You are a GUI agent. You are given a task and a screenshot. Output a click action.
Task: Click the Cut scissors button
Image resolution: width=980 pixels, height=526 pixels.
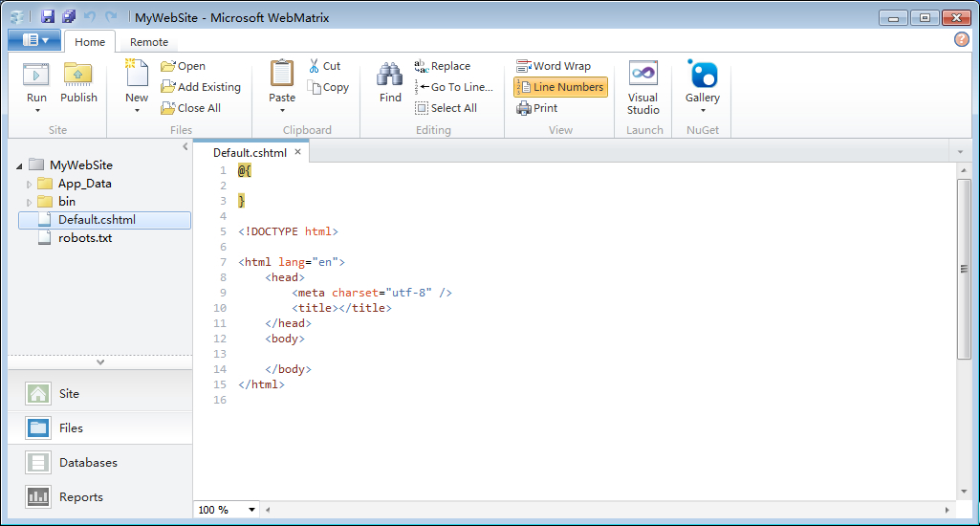click(325, 66)
